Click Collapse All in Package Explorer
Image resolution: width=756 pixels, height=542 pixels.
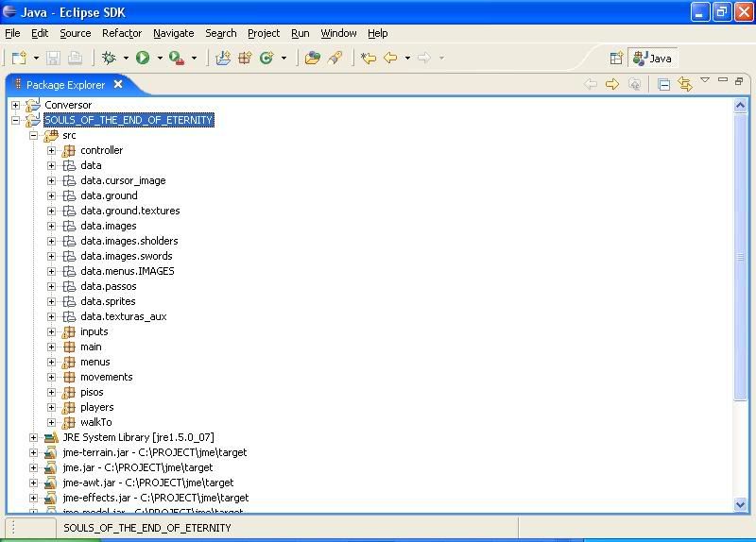click(x=663, y=85)
